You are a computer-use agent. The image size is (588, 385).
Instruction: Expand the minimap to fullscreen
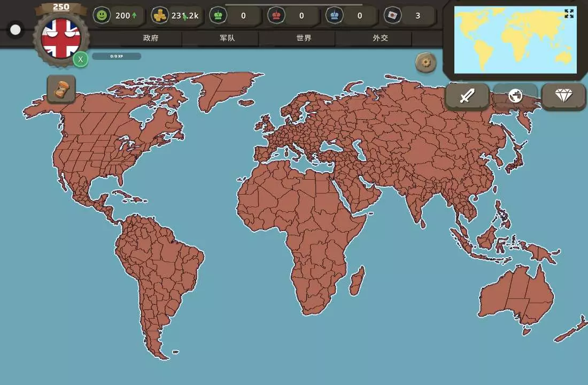tap(569, 14)
